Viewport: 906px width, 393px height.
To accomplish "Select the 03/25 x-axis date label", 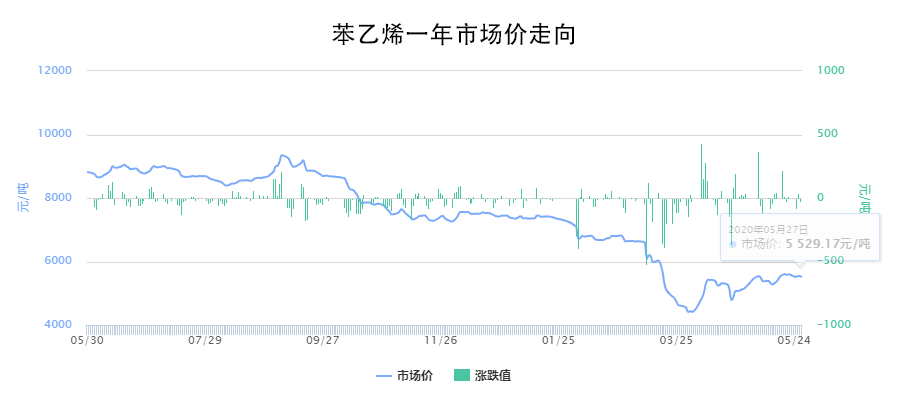I will (x=677, y=340).
